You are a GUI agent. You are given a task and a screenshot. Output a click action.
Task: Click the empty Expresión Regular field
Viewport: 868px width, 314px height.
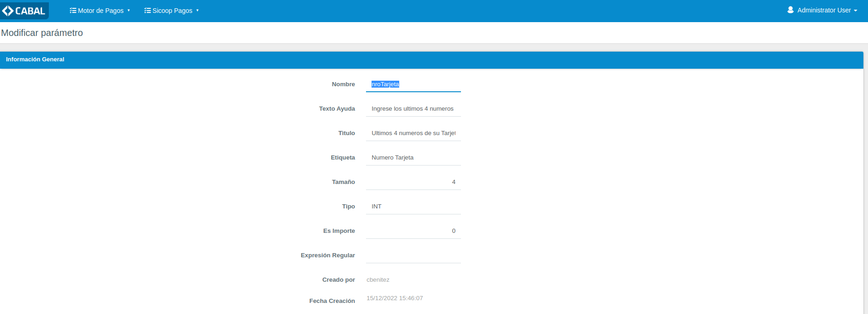[x=413, y=255]
